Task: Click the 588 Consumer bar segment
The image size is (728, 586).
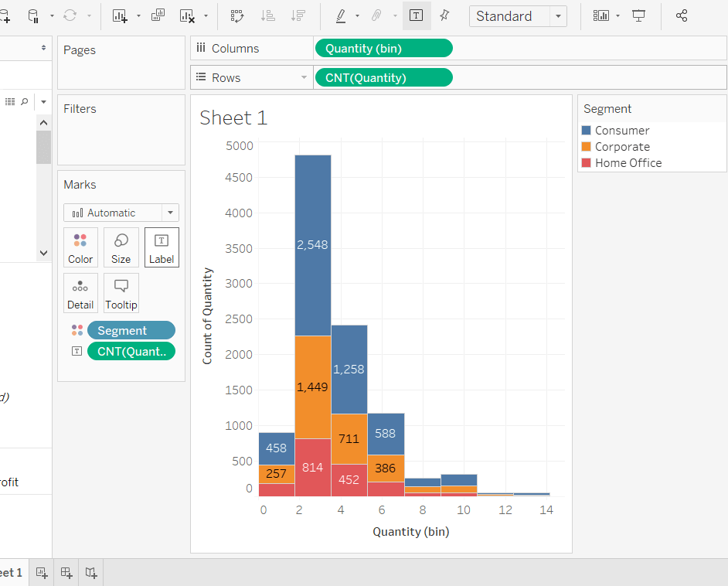Action: (x=386, y=434)
